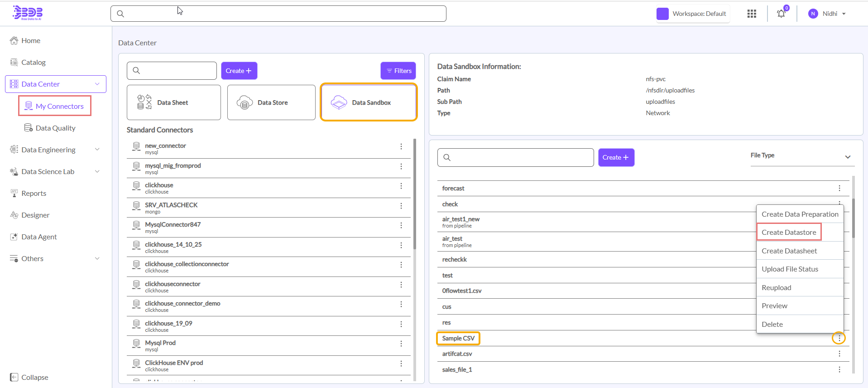Choose Create Datastore from context menu

coord(789,232)
